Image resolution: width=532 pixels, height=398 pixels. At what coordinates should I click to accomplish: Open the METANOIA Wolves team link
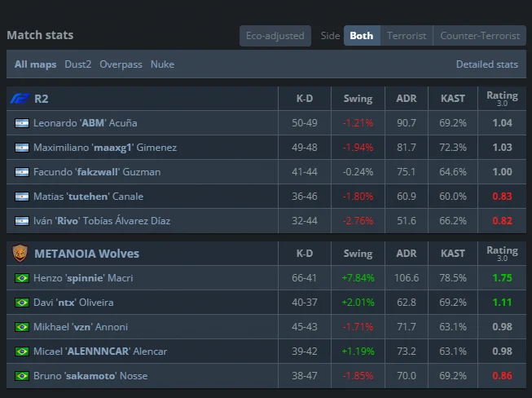coord(87,254)
